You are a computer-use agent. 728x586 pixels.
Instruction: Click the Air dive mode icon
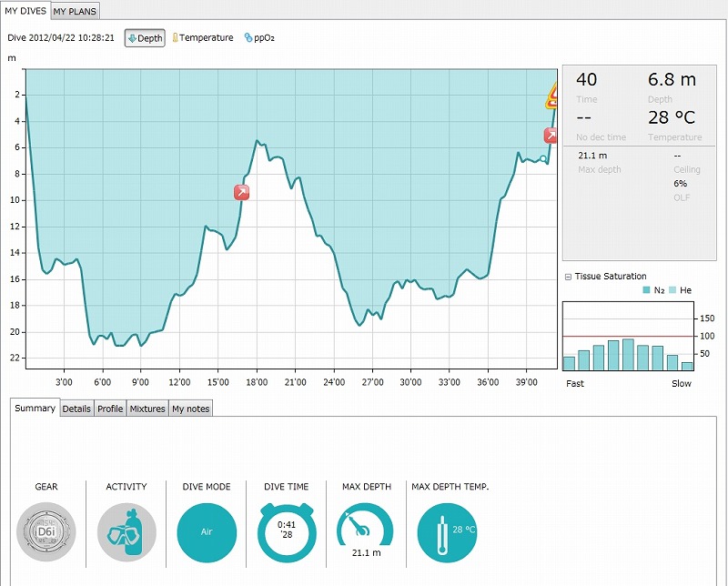pyautogui.click(x=207, y=533)
